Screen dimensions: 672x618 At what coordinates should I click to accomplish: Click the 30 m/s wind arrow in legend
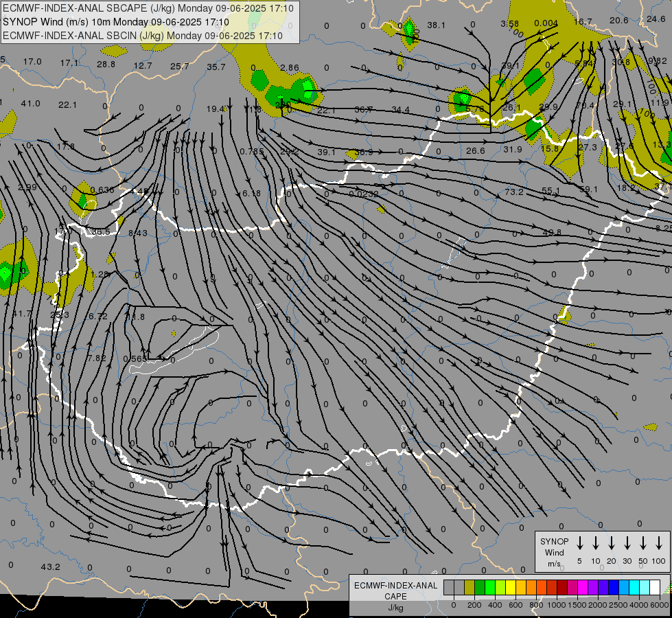pyautogui.click(x=627, y=543)
